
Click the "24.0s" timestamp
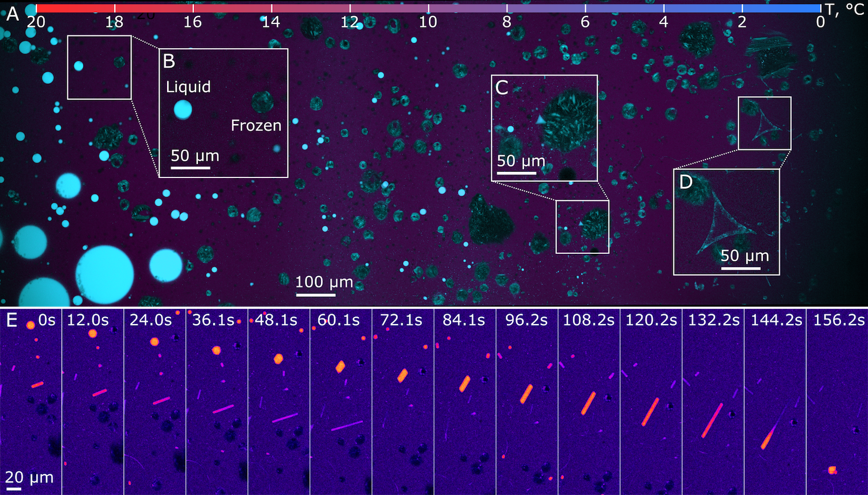[x=150, y=320]
